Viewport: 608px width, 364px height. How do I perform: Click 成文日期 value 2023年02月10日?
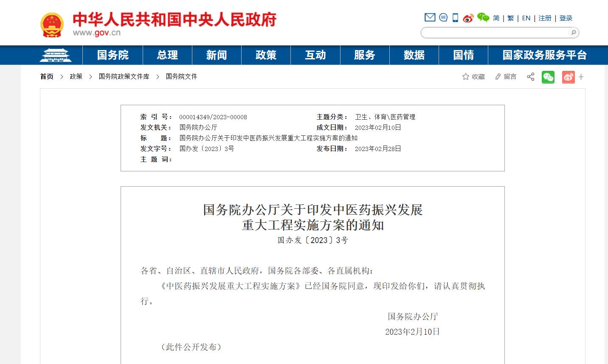[378, 127]
